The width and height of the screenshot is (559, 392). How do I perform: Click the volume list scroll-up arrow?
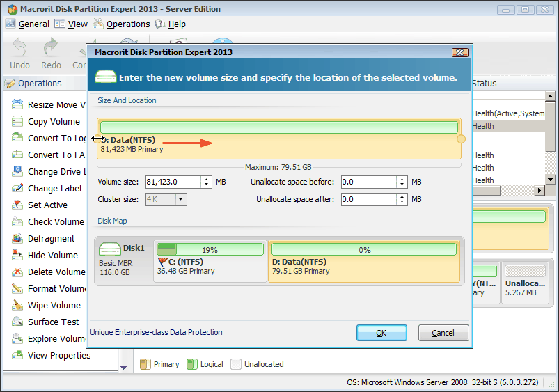550,96
